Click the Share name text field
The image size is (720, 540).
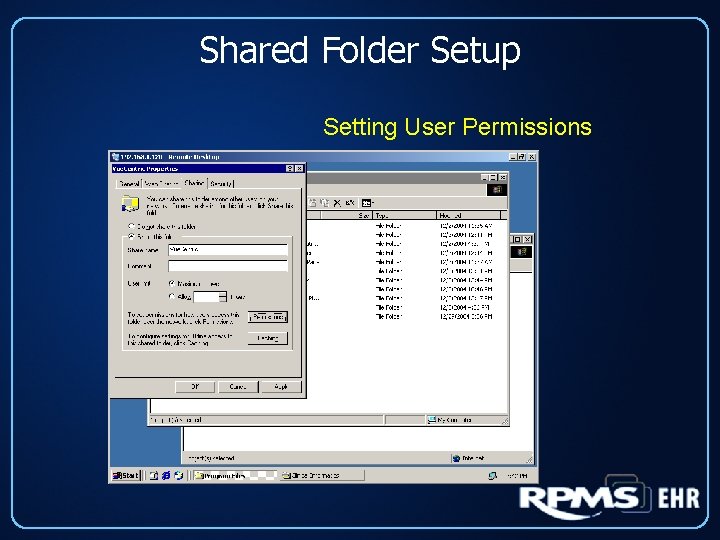tap(228, 250)
